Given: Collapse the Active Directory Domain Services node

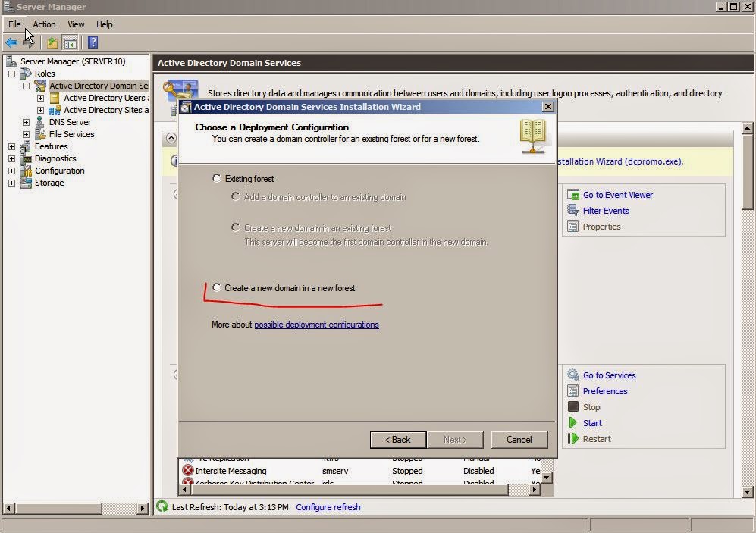Looking at the screenshot, I should click(26, 86).
